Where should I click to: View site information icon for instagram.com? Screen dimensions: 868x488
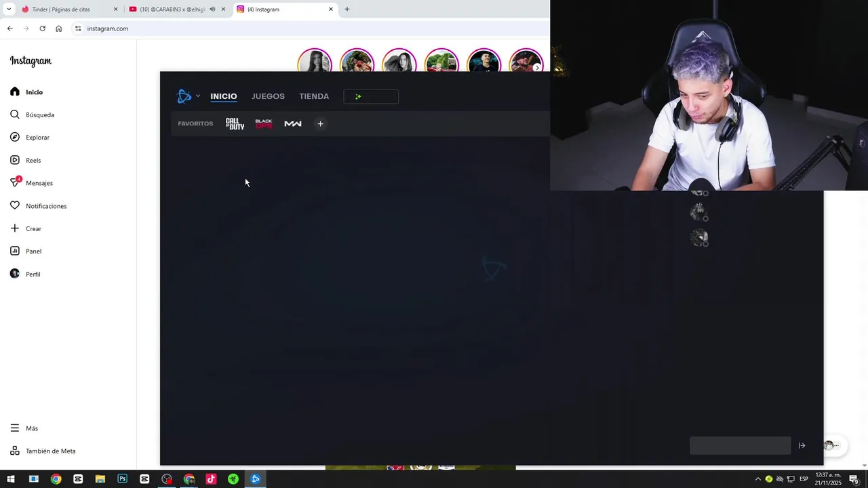[78, 28]
